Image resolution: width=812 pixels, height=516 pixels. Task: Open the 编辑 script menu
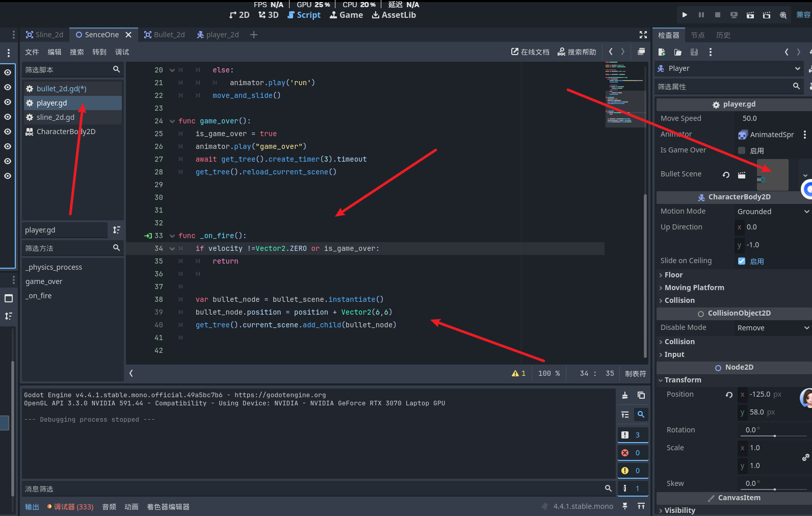pyautogui.click(x=55, y=52)
